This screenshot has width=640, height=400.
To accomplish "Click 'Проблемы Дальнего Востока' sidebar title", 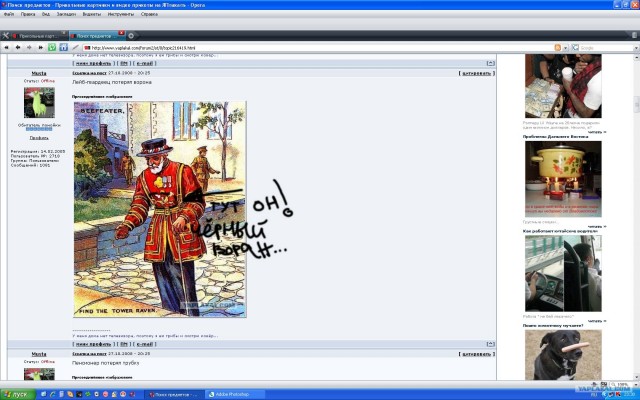I will [554, 137].
